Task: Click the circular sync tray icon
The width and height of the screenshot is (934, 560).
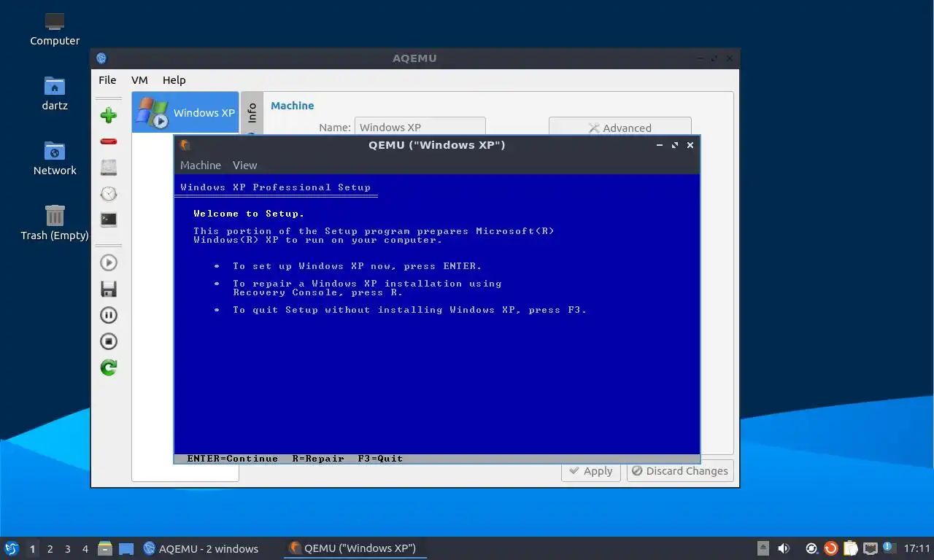Action: tap(811, 548)
